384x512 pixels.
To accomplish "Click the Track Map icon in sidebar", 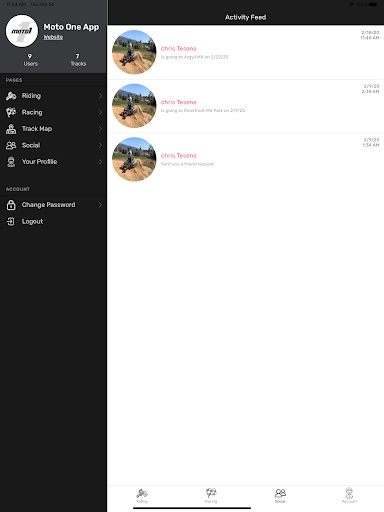I will pos(11,129).
